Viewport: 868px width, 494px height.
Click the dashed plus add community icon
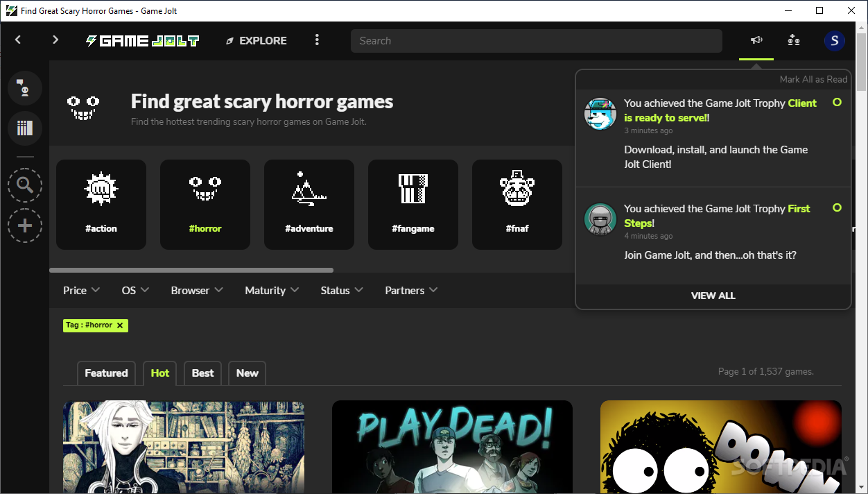(x=25, y=226)
